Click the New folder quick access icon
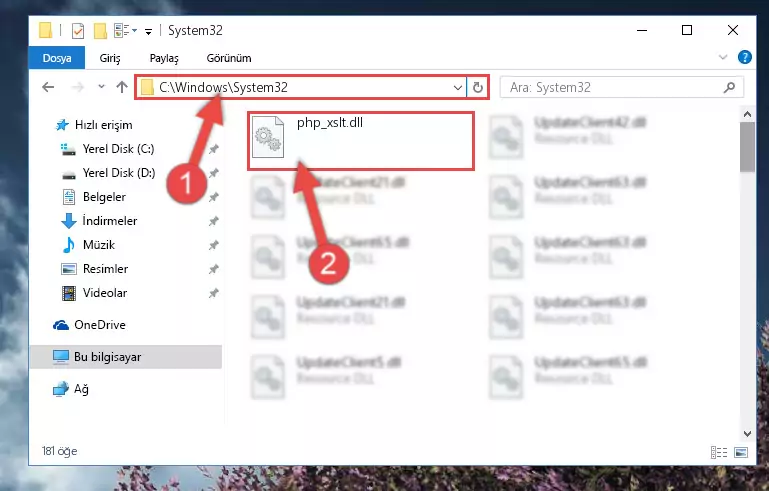769x491 pixels. click(x=100, y=31)
